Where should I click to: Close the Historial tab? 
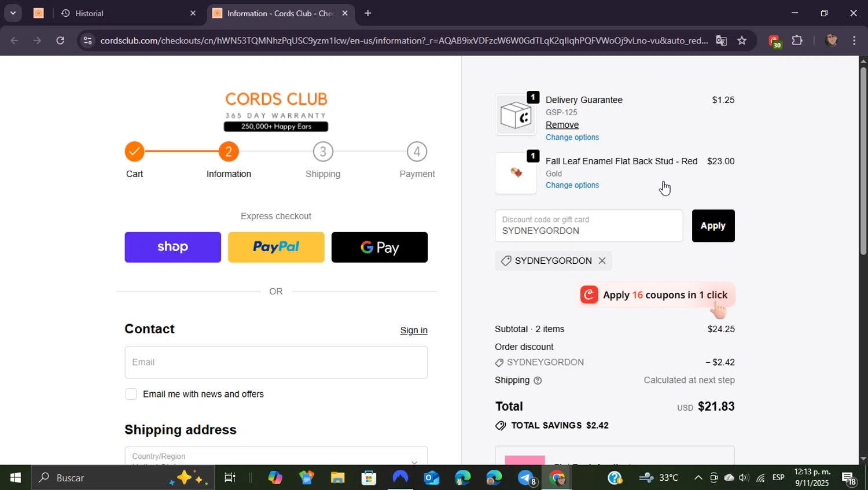(193, 13)
